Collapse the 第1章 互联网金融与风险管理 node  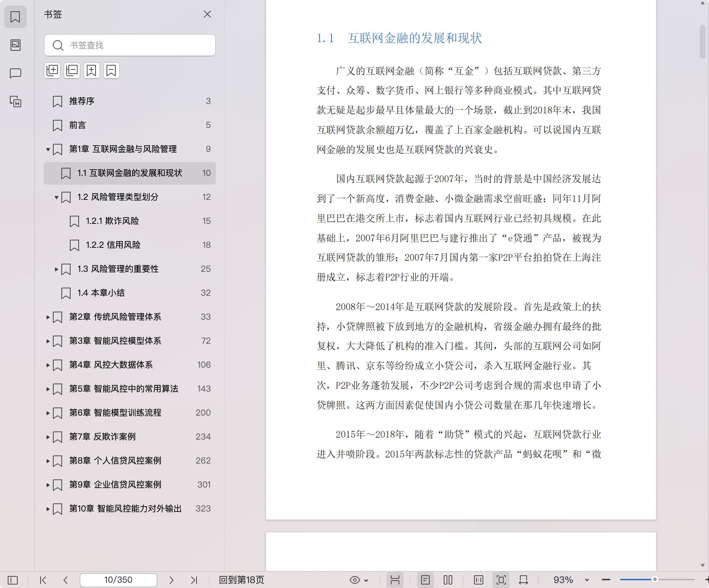point(48,149)
